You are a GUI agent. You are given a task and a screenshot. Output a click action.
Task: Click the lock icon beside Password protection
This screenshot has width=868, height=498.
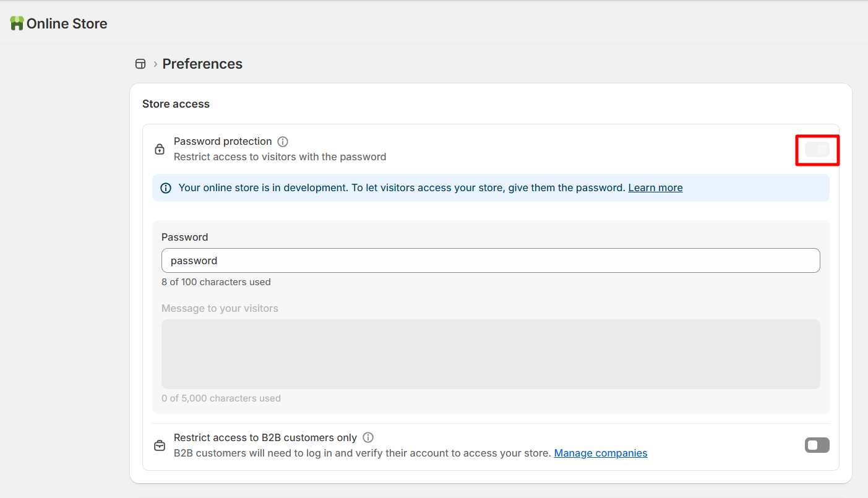tap(160, 149)
